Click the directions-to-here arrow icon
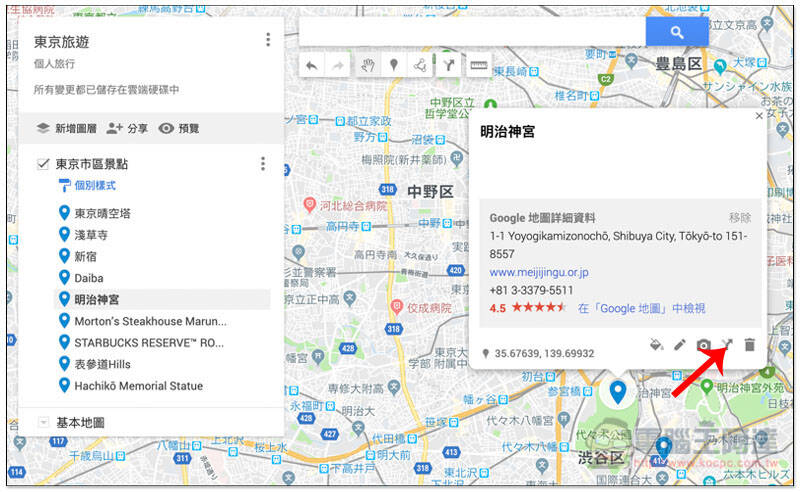The width and height of the screenshot is (800, 492). pyautogui.click(x=727, y=345)
